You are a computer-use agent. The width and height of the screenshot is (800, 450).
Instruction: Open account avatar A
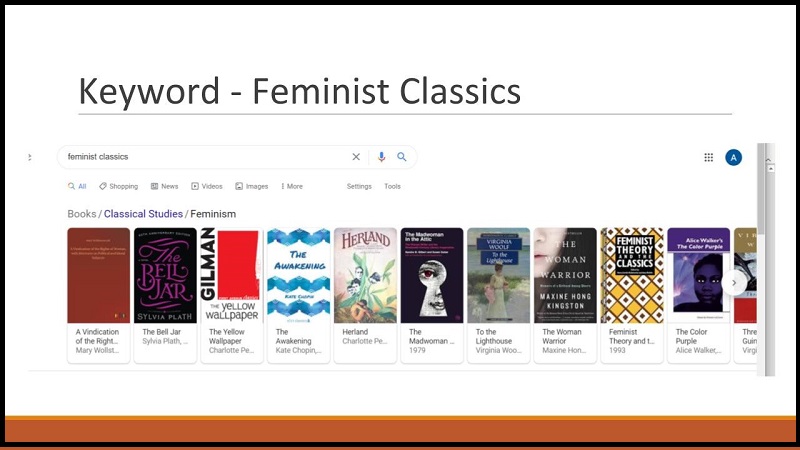(734, 157)
